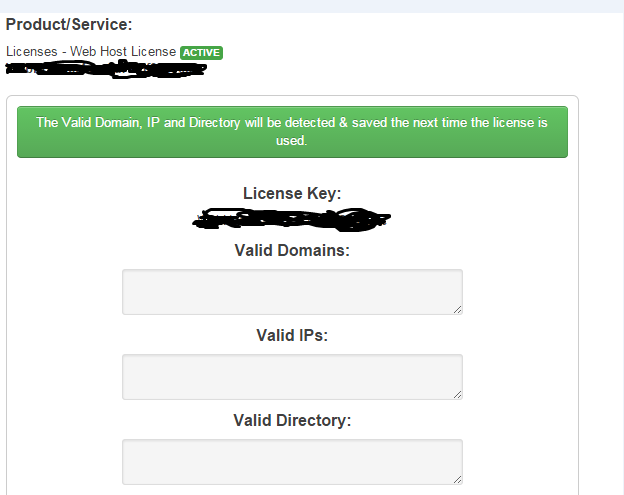Click the License Key heading
Image resolution: width=624 pixels, height=495 pixels.
[x=292, y=193]
